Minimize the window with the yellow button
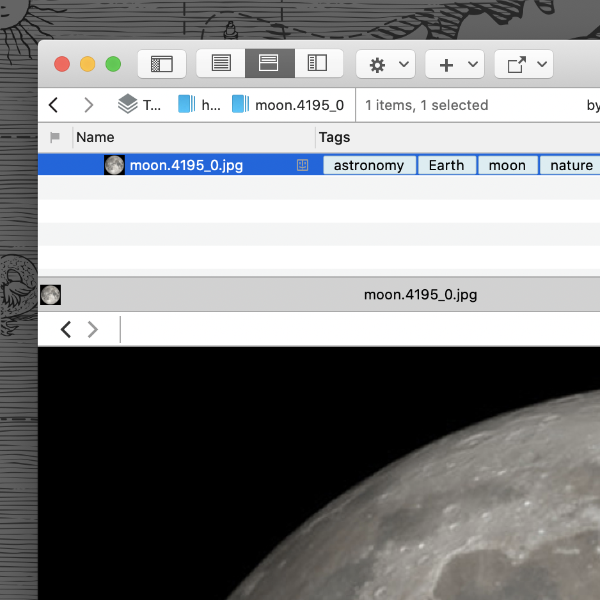This screenshot has height=600, width=600. (x=88, y=64)
